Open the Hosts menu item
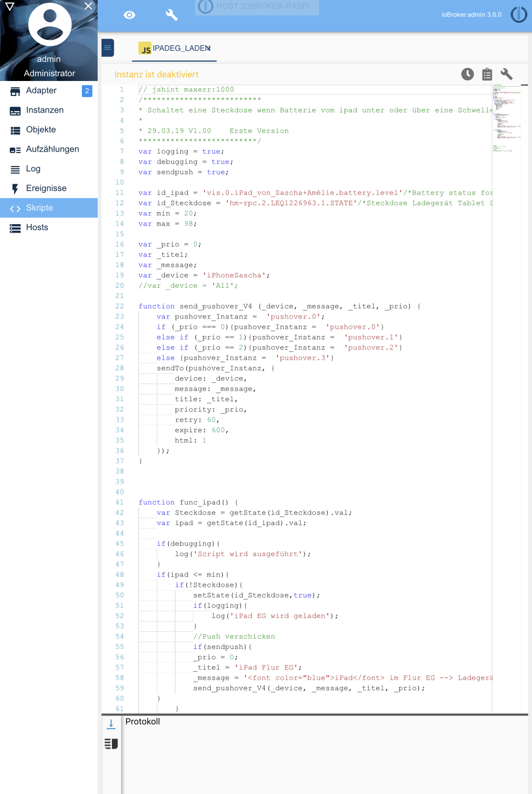 point(49,228)
